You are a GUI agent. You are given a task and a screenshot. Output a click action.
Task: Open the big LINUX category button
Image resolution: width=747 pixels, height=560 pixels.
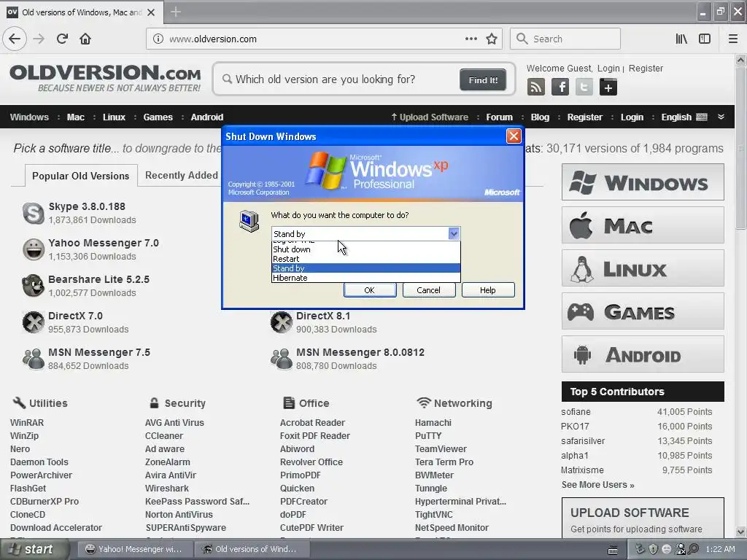click(643, 268)
